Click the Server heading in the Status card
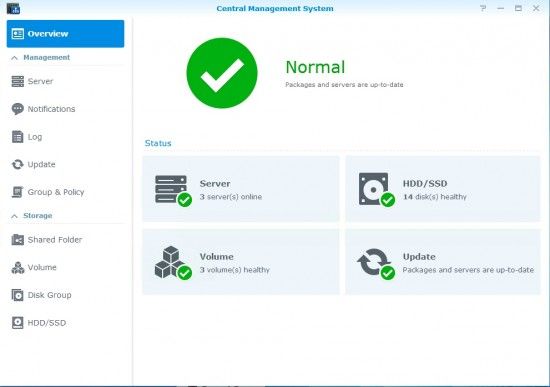 [x=215, y=184]
